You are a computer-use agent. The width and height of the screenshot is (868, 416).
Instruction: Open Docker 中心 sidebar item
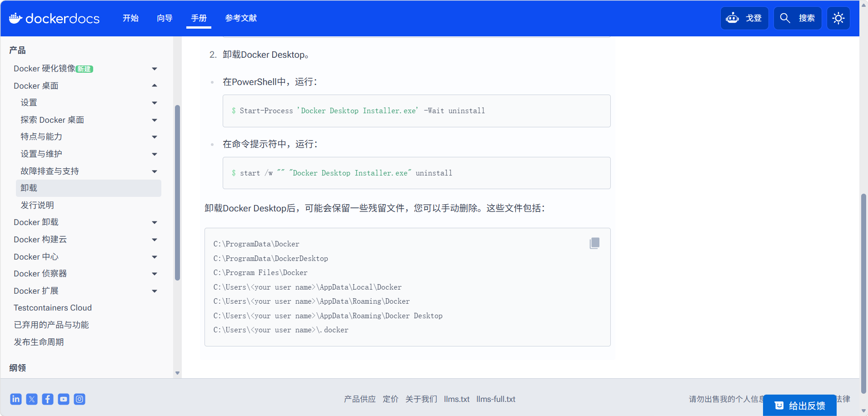(x=36, y=257)
